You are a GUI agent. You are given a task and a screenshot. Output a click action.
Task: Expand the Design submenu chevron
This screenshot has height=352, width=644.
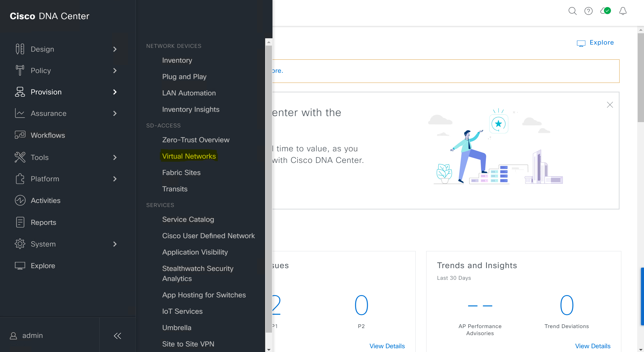point(115,49)
